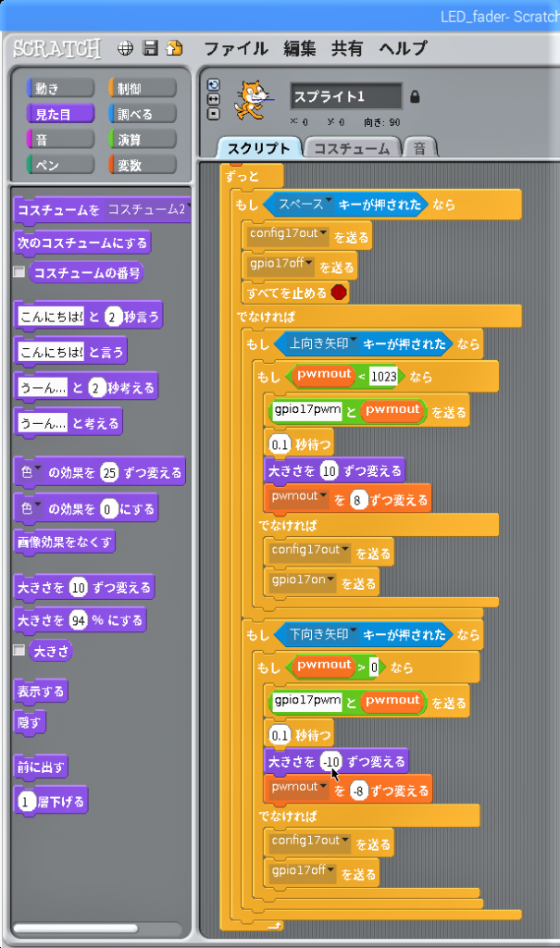560x948 pixels.
Task: Open the 編集 menu
Action: [x=300, y=48]
